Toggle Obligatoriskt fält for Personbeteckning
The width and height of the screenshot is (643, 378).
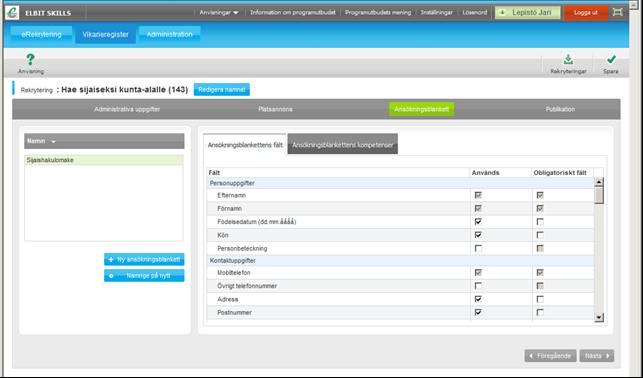click(540, 248)
